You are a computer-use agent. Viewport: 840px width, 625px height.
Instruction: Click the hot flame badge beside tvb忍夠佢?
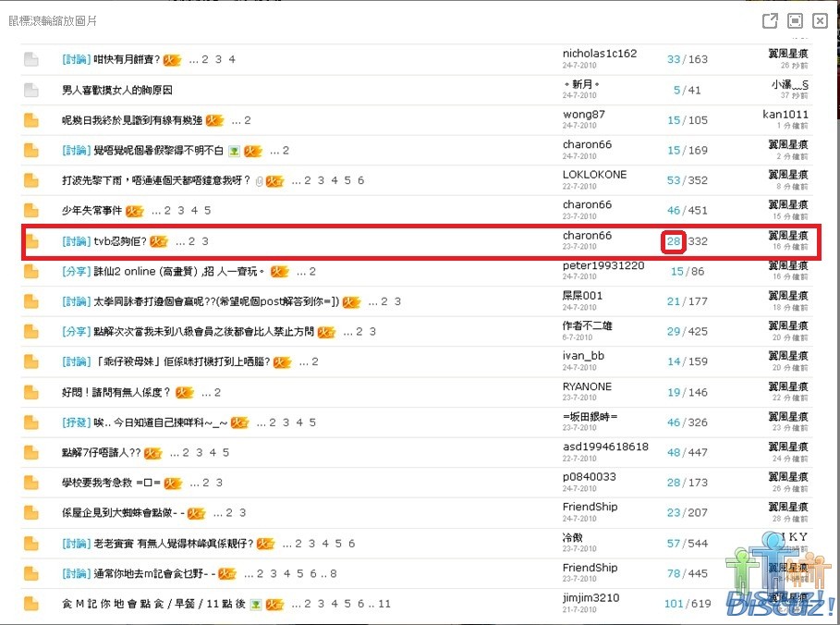(x=159, y=241)
